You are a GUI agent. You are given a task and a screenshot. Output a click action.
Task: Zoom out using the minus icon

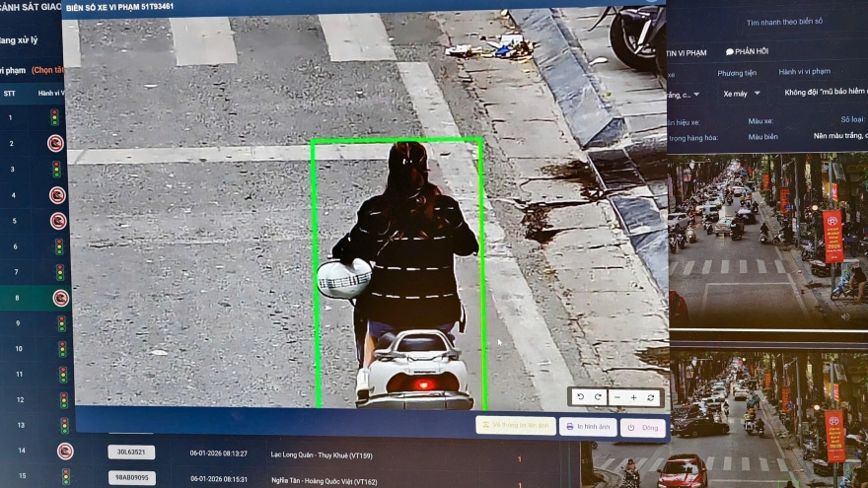tap(617, 397)
